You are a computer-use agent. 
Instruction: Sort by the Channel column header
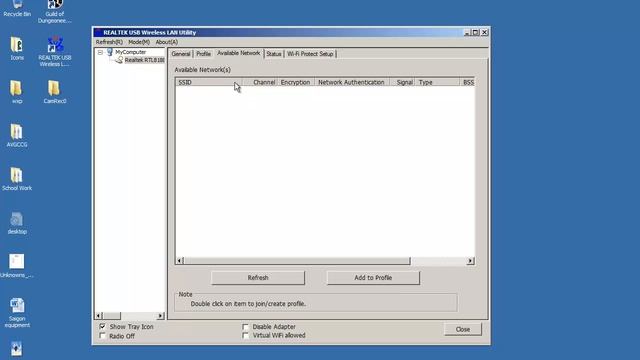(260, 82)
